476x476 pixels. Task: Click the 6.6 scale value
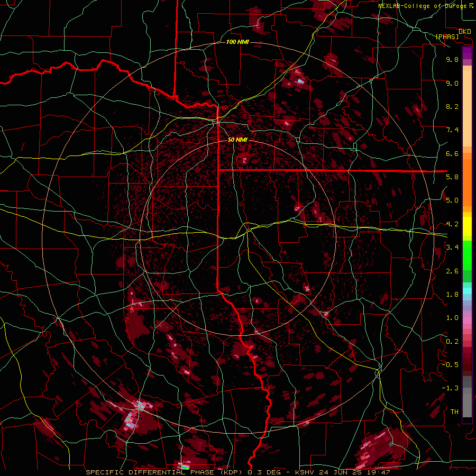tap(452, 153)
